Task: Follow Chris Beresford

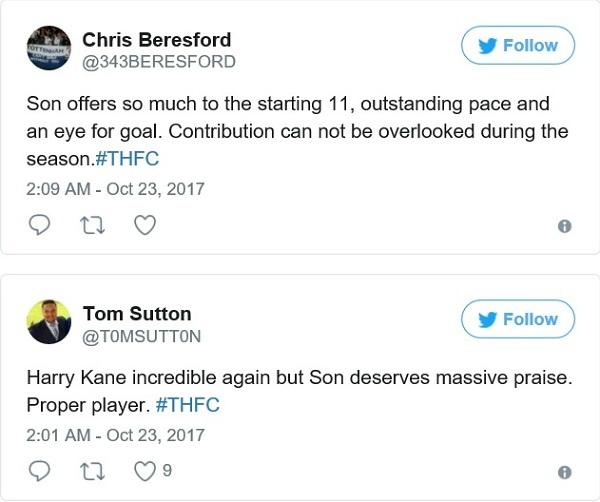Action: point(517,46)
